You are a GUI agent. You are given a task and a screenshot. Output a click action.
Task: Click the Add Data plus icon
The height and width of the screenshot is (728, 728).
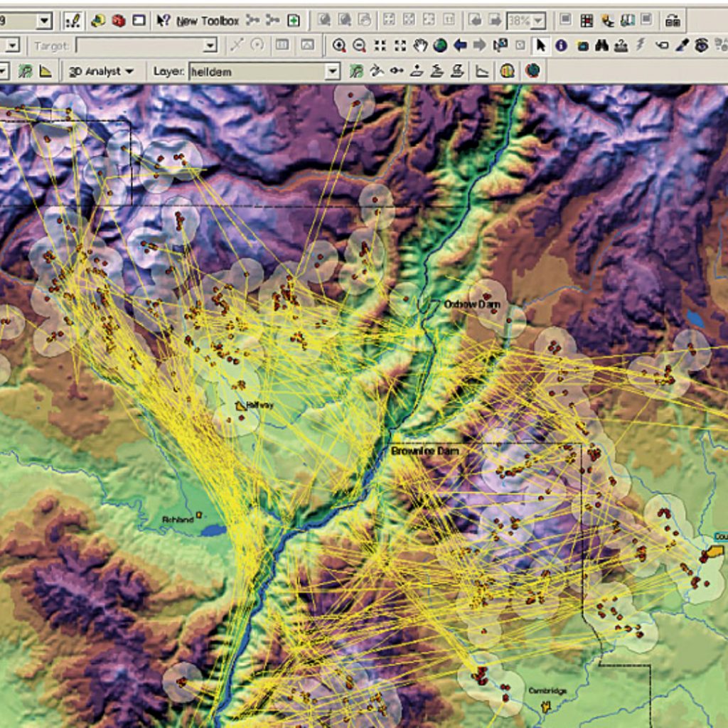pyautogui.click(x=292, y=21)
